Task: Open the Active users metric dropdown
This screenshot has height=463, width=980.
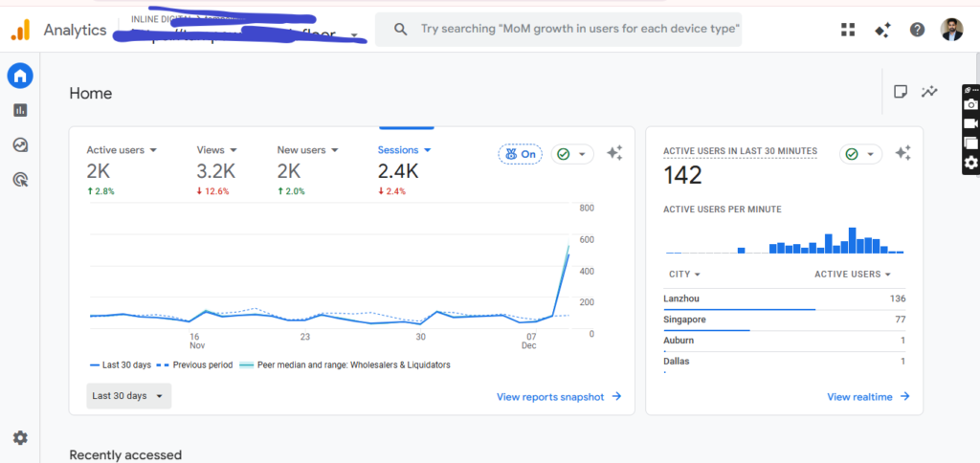Action: [x=122, y=150]
